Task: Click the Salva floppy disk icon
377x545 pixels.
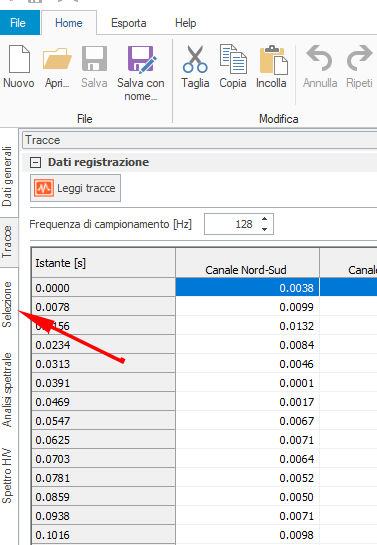Action: click(94, 59)
